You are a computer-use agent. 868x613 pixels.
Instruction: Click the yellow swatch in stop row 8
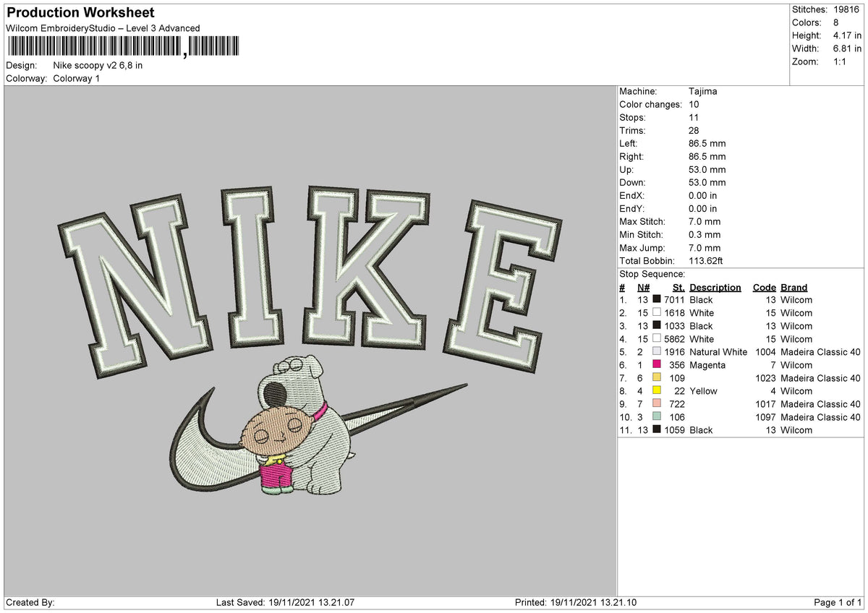[657, 391]
